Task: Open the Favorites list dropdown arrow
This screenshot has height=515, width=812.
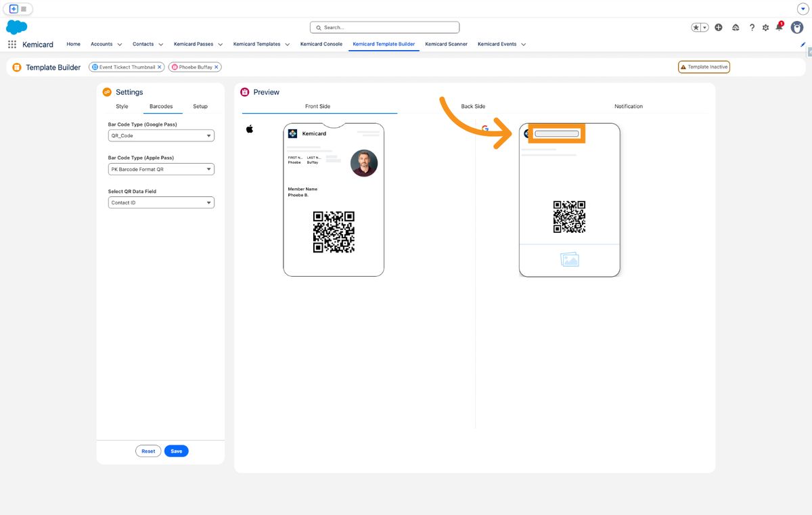Action: coord(704,27)
